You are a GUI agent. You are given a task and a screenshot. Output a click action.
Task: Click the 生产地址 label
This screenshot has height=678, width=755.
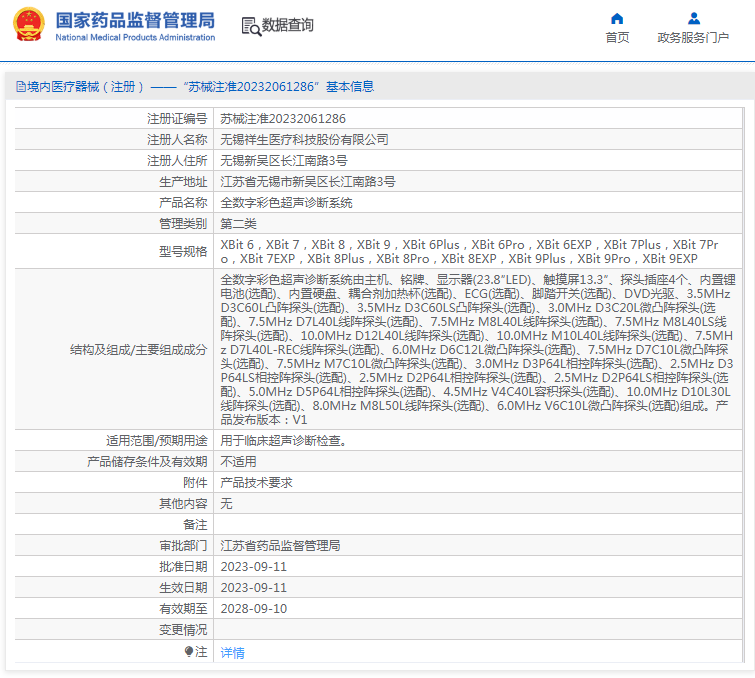(183, 182)
